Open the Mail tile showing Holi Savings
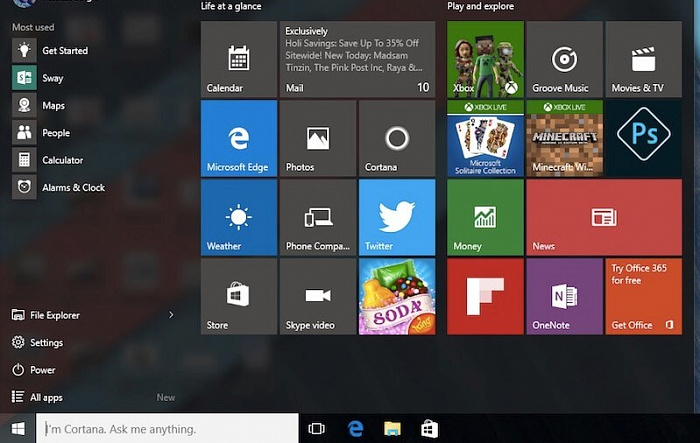The height and width of the screenshot is (443, 700). (356, 58)
